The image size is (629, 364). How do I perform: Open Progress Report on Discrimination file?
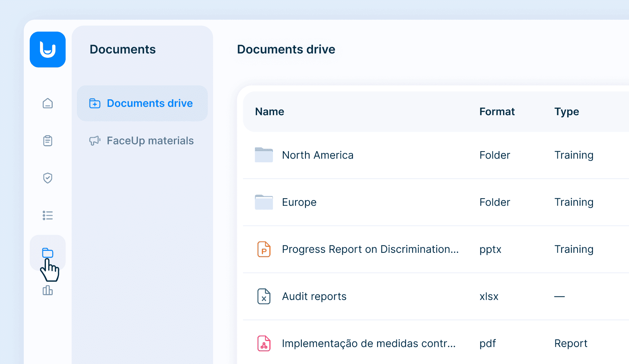pyautogui.click(x=370, y=249)
